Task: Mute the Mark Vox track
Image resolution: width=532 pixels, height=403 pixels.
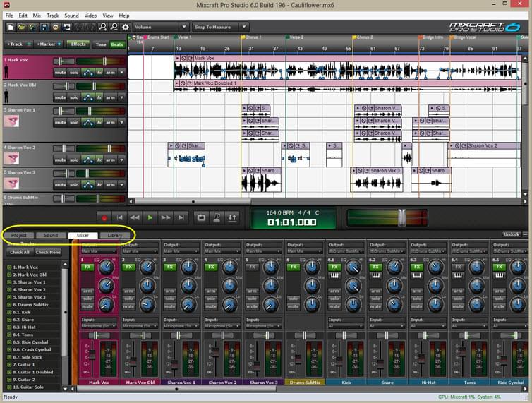Action: [x=61, y=72]
